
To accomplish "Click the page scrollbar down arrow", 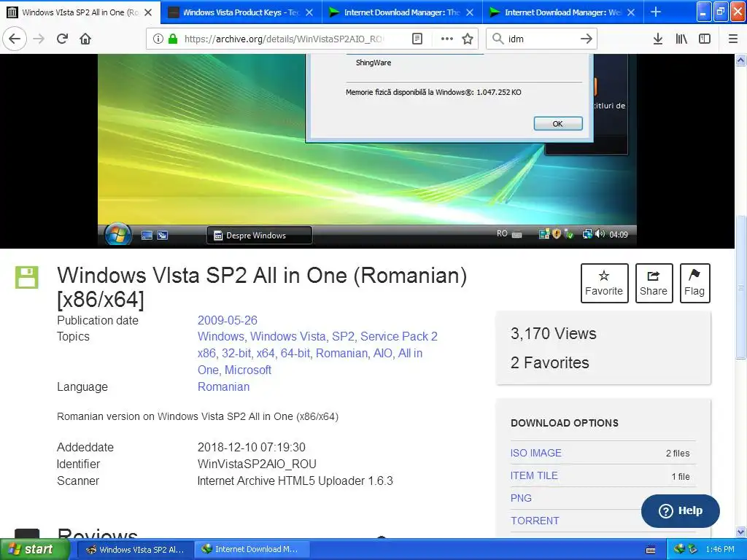I will pos(740,532).
